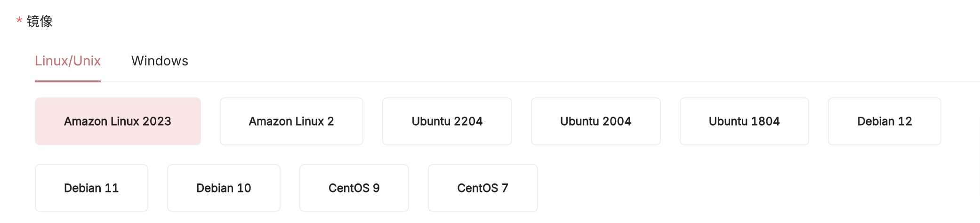Click the Debian 12 button
980x223 pixels.
click(x=884, y=121)
